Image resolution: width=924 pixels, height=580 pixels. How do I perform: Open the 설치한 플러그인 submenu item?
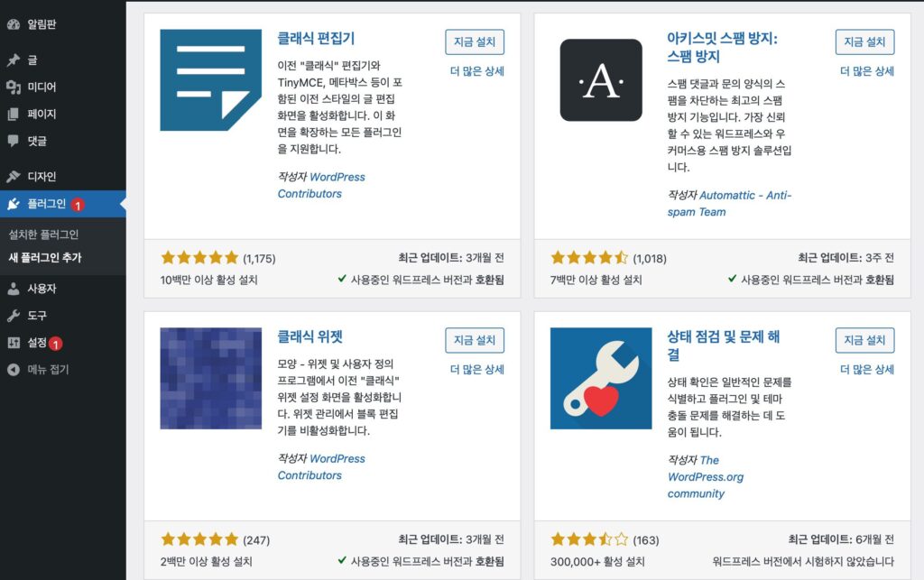pyautogui.click(x=43, y=235)
